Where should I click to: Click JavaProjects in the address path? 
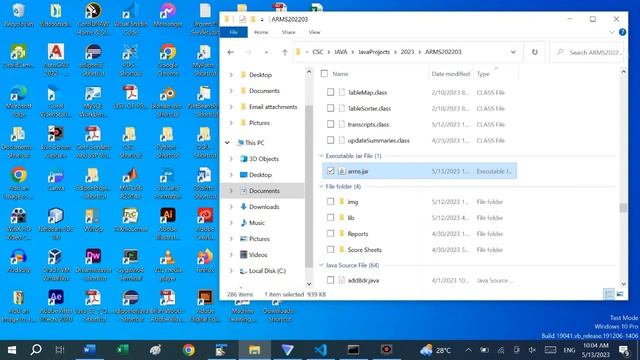[x=374, y=52]
